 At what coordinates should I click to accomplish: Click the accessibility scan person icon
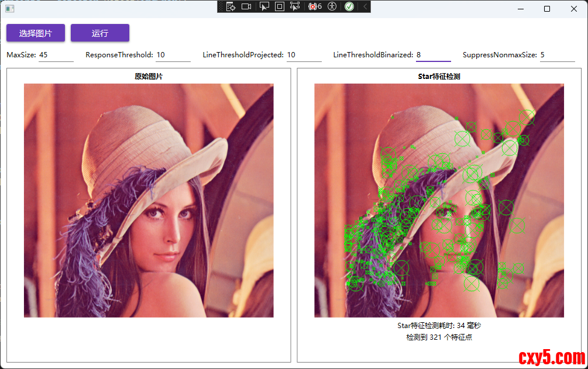tap(332, 6)
